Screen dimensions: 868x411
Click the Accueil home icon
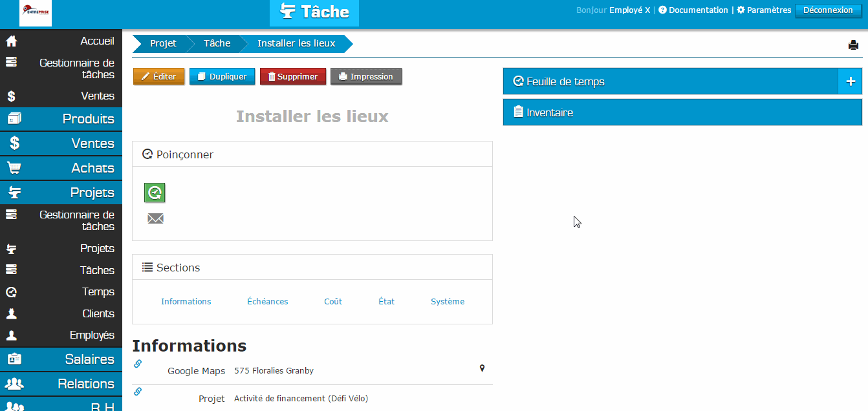10,40
